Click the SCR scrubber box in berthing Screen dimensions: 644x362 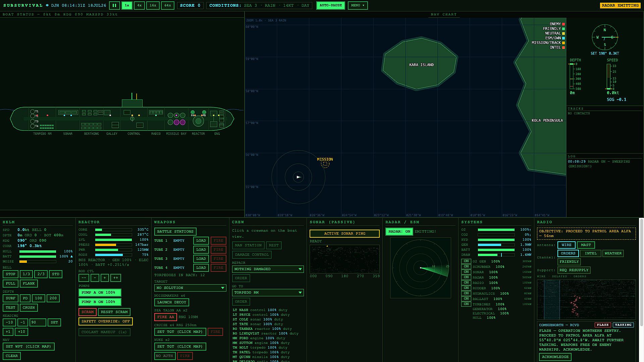tap(101, 112)
